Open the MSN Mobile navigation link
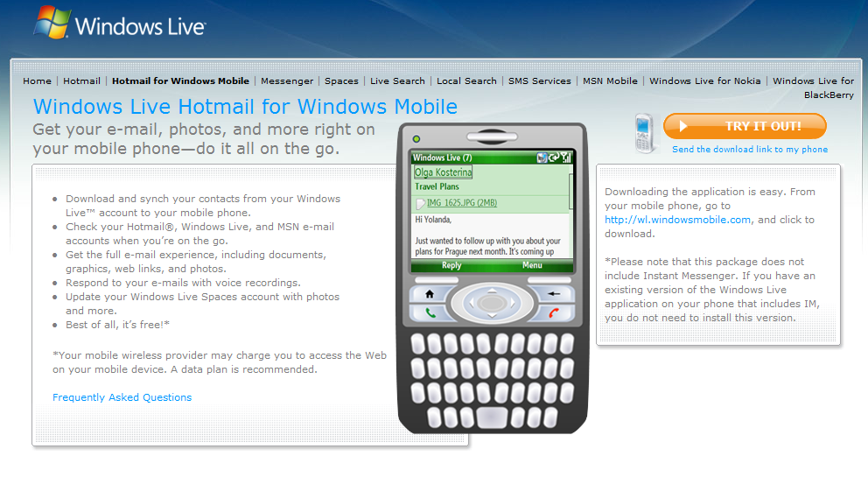 click(x=610, y=81)
